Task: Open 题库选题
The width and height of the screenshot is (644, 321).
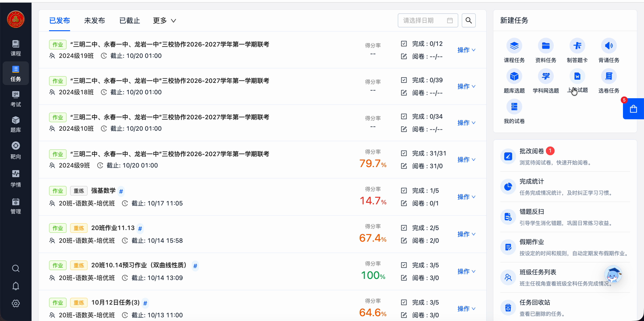Action: click(x=514, y=82)
